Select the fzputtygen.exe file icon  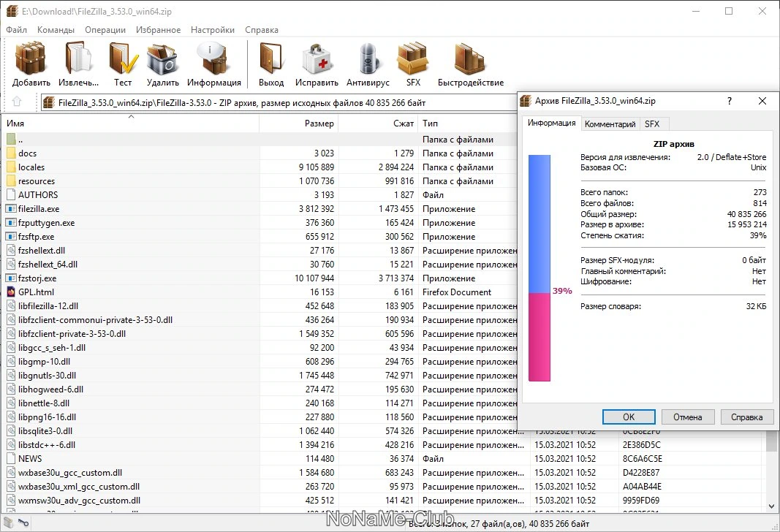[12, 223]
